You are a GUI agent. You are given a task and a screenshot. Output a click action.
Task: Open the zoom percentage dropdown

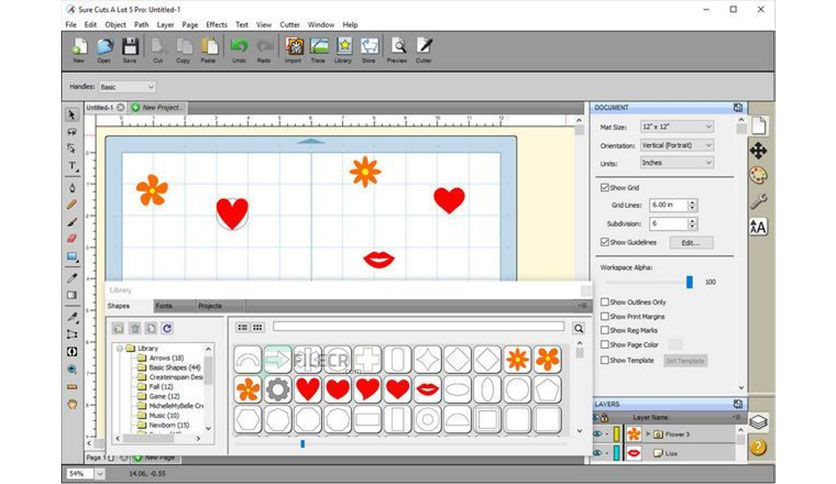click(x=100, y=473)
